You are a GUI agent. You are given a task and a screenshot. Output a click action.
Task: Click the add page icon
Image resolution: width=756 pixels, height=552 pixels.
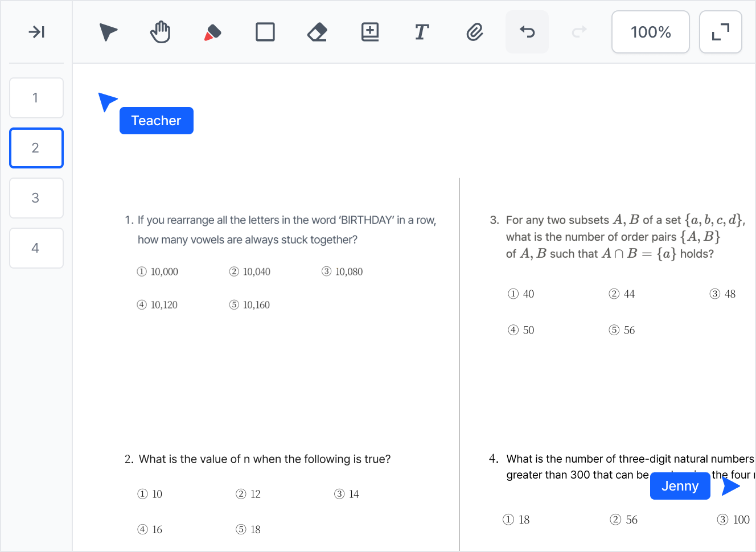(370, 32)
